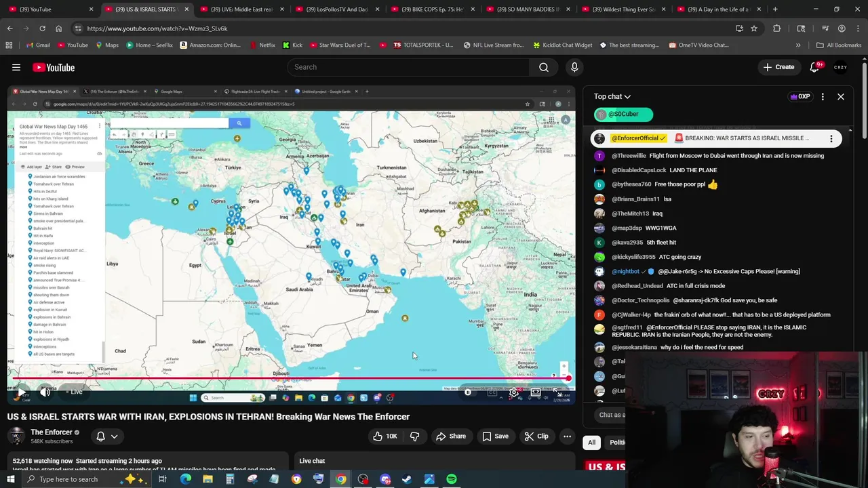Image resolution: width=868 pixels, height=488 pixels.
Task: Reload the page in Chrome
Action: point(42,28)
